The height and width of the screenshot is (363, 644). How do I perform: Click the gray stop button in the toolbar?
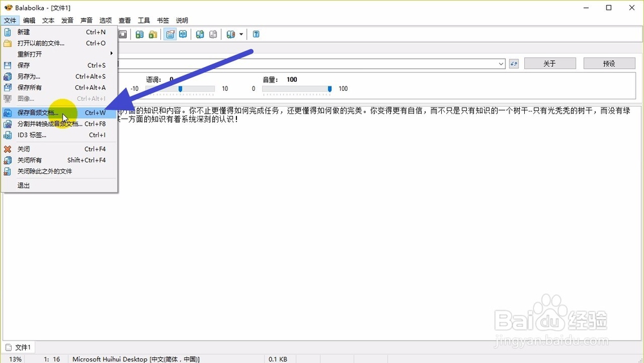click(123, 35)
